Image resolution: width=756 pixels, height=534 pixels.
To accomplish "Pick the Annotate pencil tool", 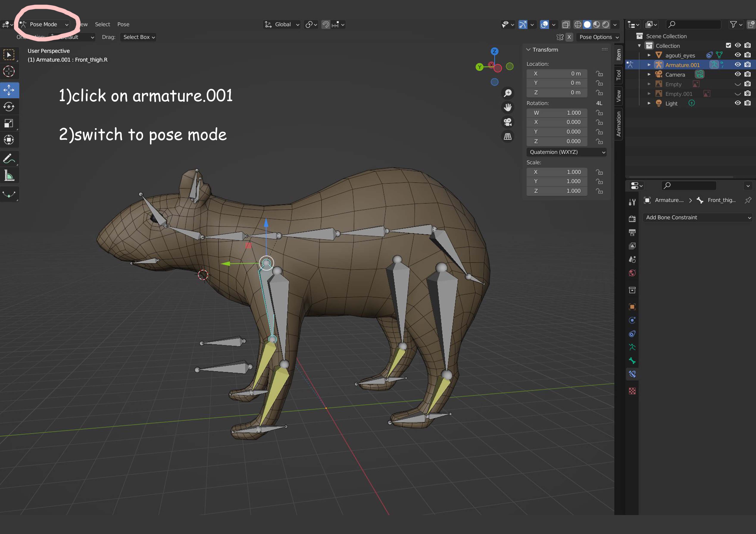I will click(x=9, y=159).
